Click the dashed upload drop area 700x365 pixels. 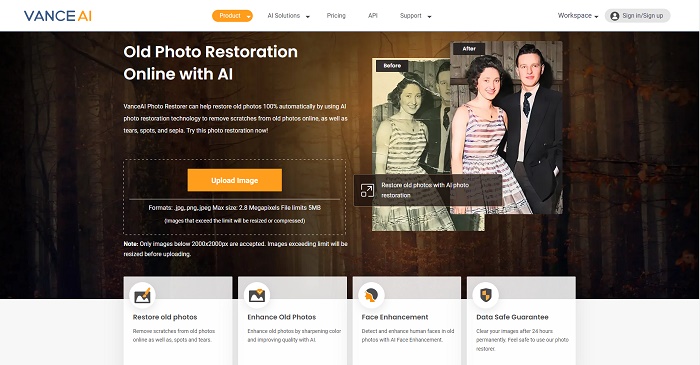tap(234, 197)
